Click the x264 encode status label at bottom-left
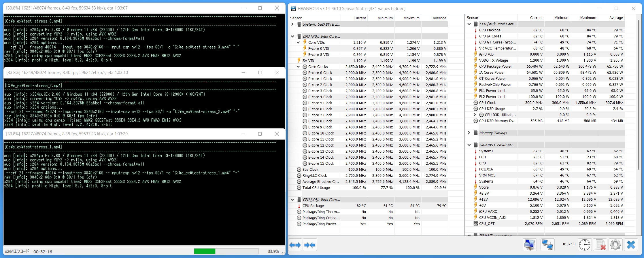Viewport: 644px width, 258px height. [x=17, y=251]
